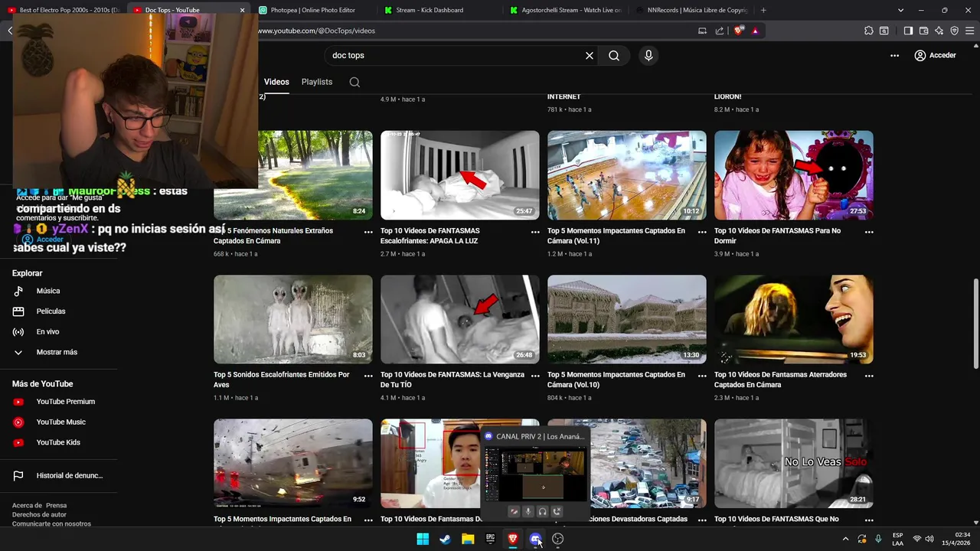
Task: Open options menu for Vol.11 video
Action: (x=702, y=232)
